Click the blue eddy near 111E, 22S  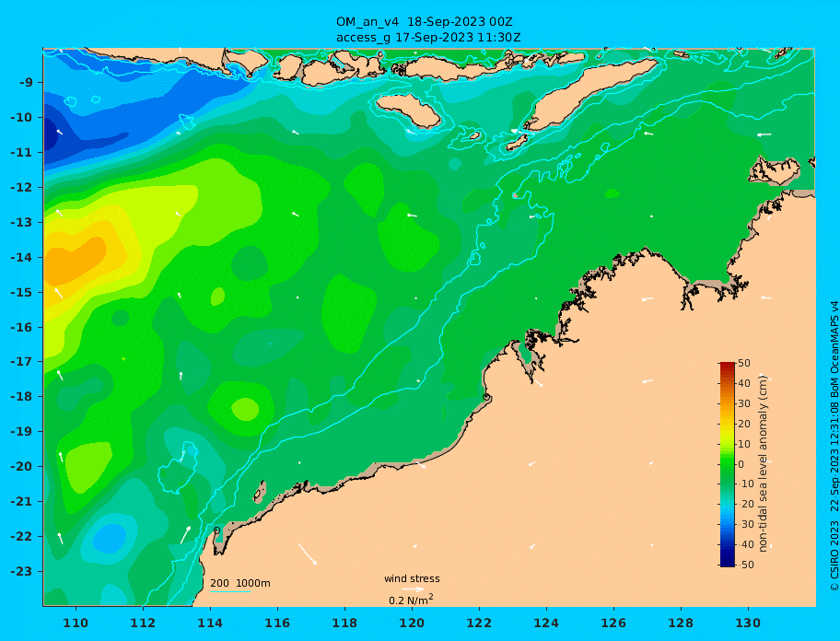110,539
